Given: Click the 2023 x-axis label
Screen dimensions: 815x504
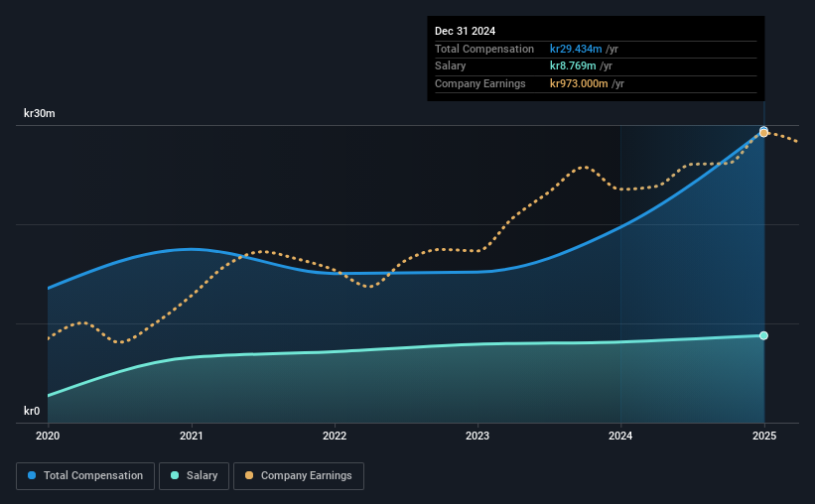Looking at the screenshot, I should click(x=477, y=436).
